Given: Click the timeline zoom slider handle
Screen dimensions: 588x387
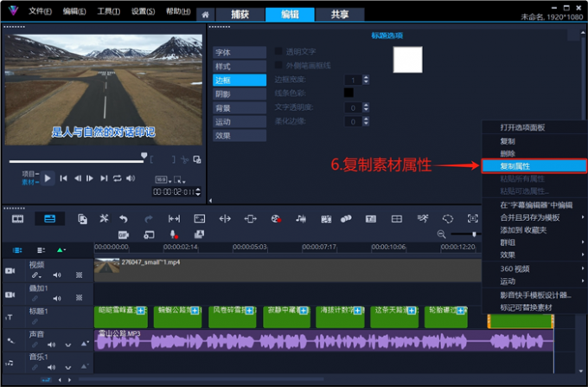Looking at the screenshot, I should tap(474, 235).
